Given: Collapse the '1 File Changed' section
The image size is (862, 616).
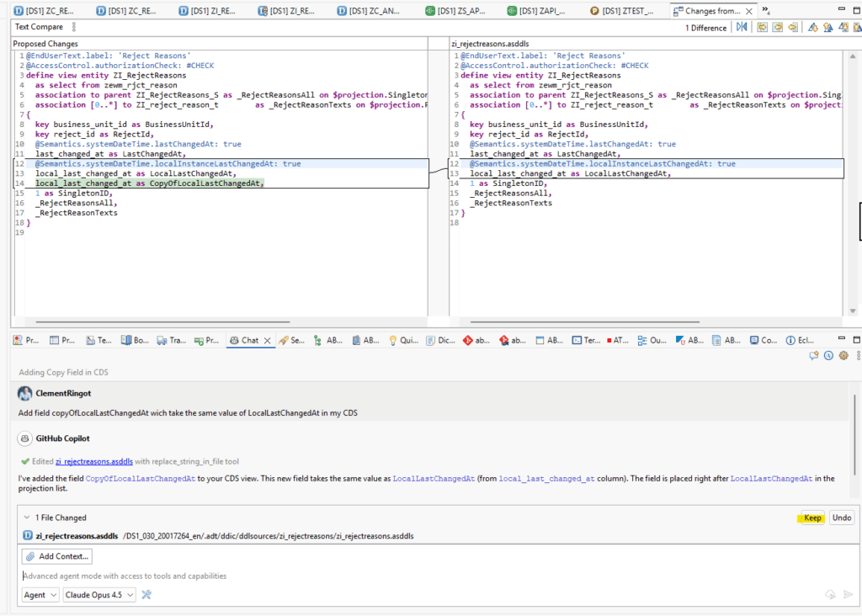Looking at the screenshot, I should click(27, 518).
